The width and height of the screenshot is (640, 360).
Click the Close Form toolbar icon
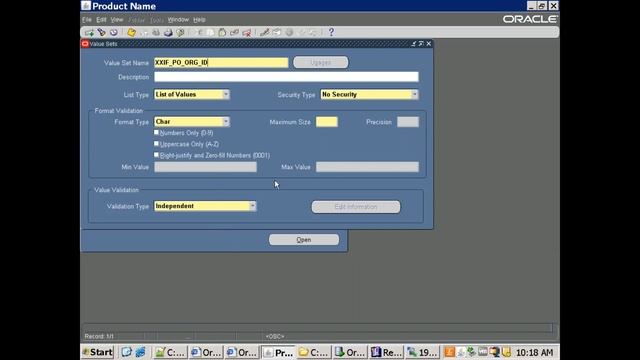180,32
